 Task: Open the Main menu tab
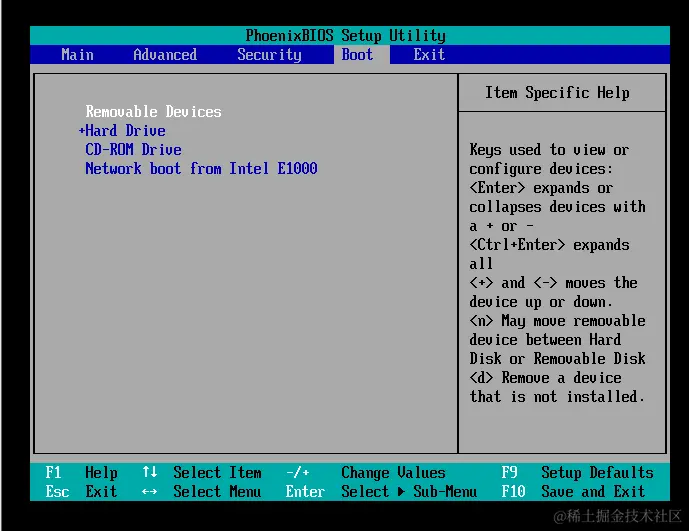point(77,55)
